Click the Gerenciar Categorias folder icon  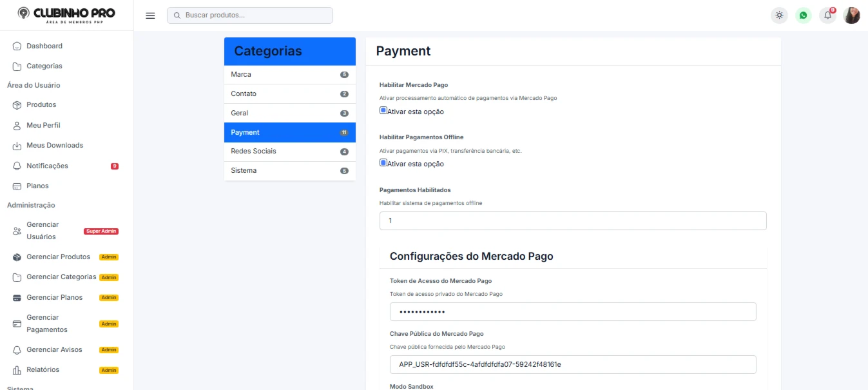(x=17, y=277)
